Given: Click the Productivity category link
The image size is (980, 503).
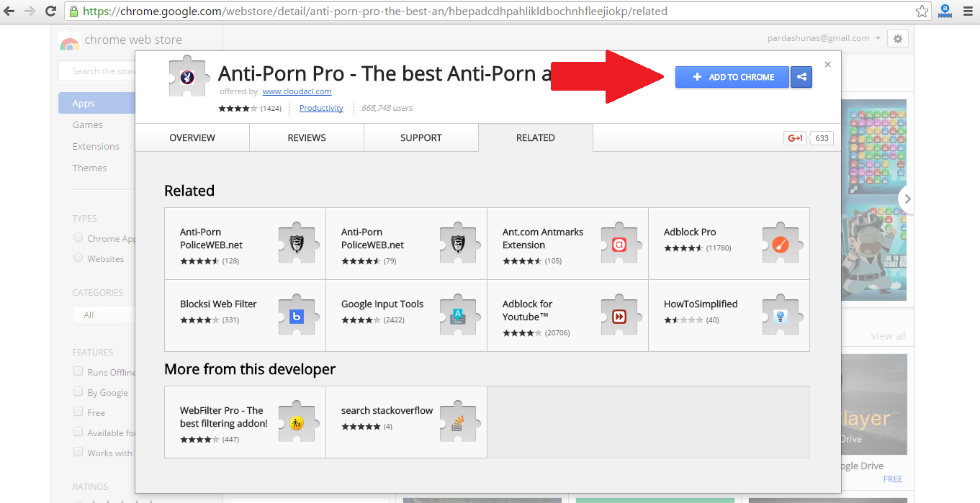Looking at the screenshot, I should tap(321, 108).
